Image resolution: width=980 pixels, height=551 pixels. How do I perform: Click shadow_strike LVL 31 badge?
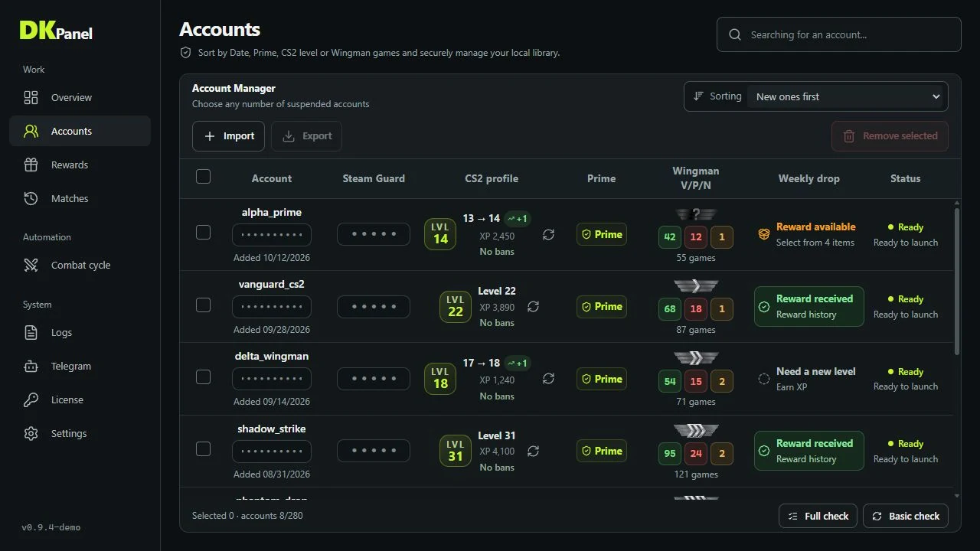[456, 451]
